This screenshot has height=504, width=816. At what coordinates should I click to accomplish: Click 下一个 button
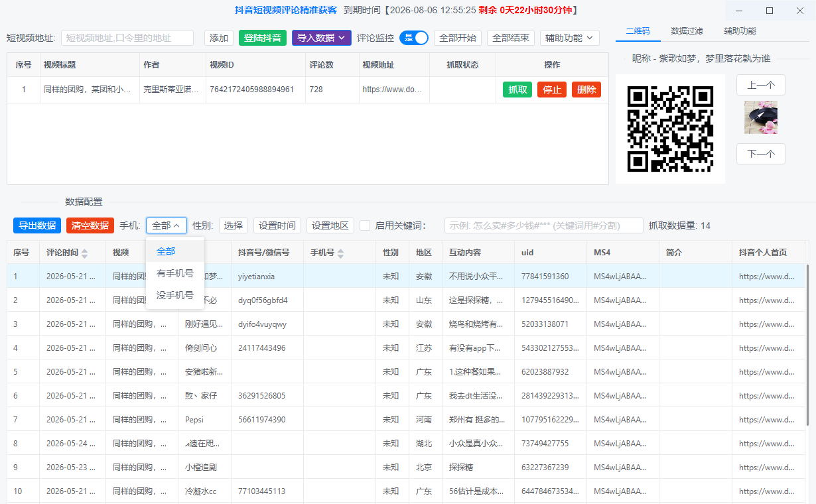761,154
